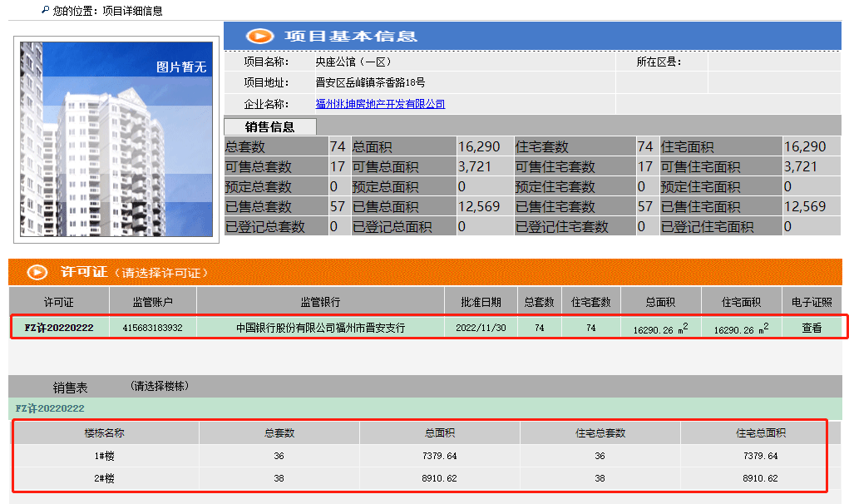The width and height of the screenshot is (849, 504).
Task: Select building 1#楼 in sales table
Action: pos(105,456)
